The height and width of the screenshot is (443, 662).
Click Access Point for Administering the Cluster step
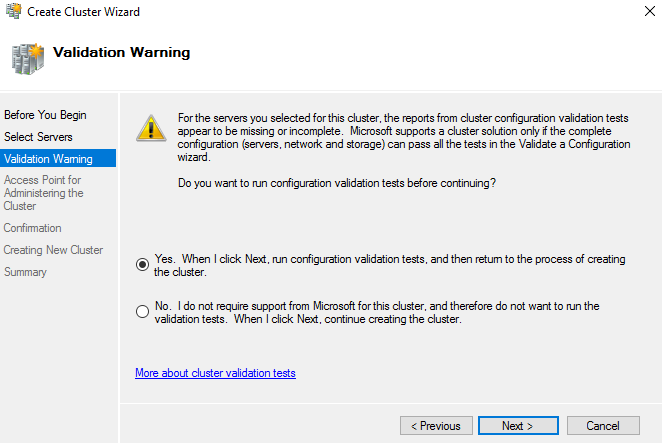[42, 193]
